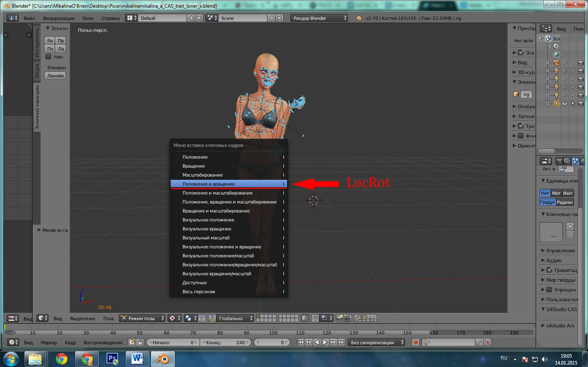Click the insert keyframe key icon
This screenshot has height=367, width=588.
click(x=479, y=342)
